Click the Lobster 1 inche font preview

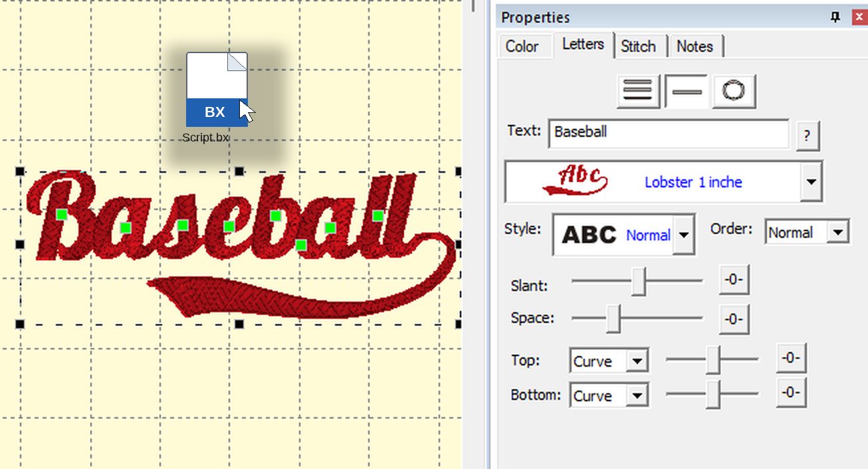pos(653,181)
